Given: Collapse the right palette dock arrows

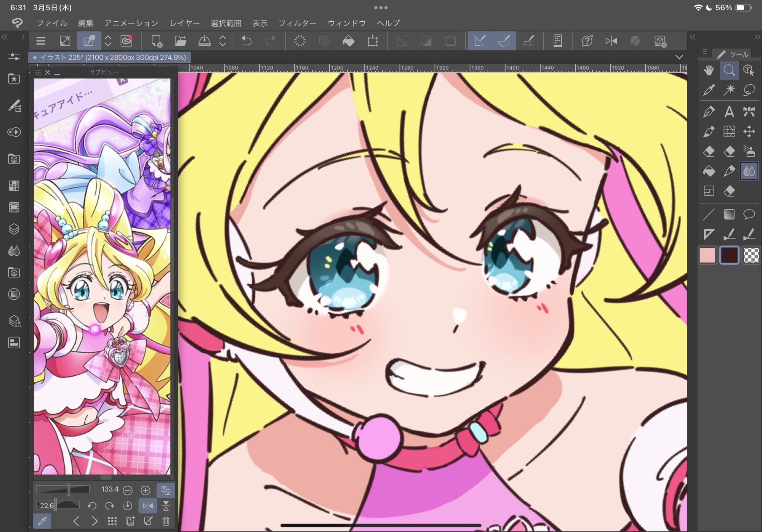Looking at the screenshot, I should [757, 37].
